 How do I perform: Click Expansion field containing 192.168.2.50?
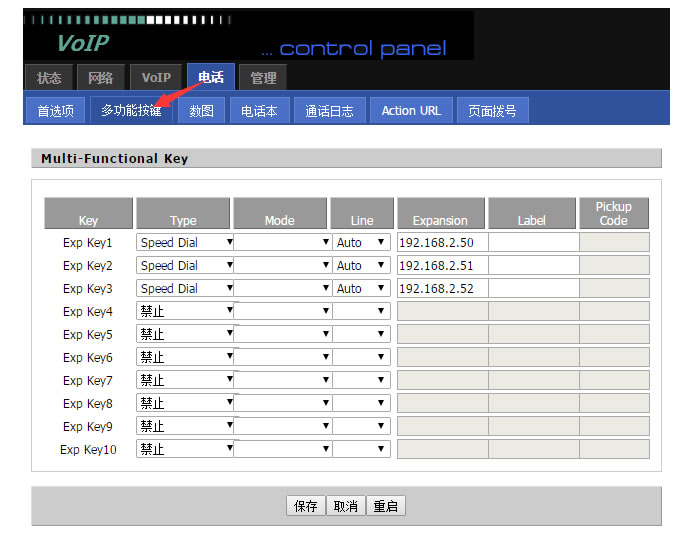(442, 242)
